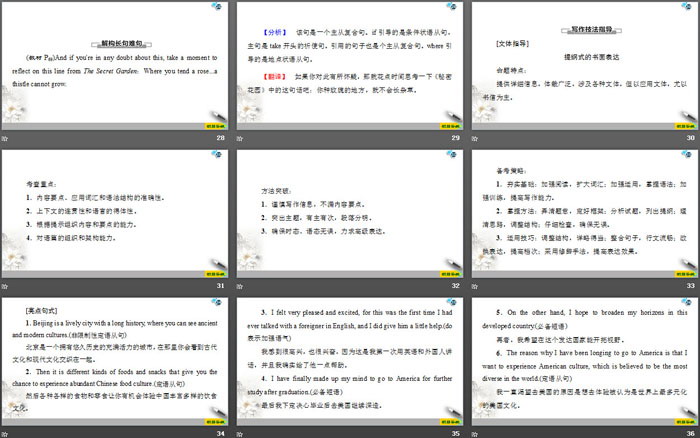700x438 pixels.
Task: Click animation star icon under slide 36
Action: pyautogui.click(x=475, y=434)
